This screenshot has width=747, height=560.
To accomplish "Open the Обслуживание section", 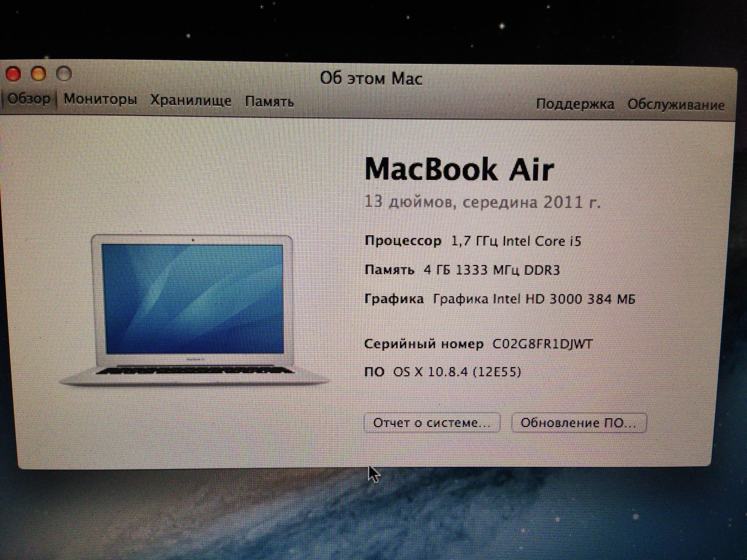I will 676,105.
